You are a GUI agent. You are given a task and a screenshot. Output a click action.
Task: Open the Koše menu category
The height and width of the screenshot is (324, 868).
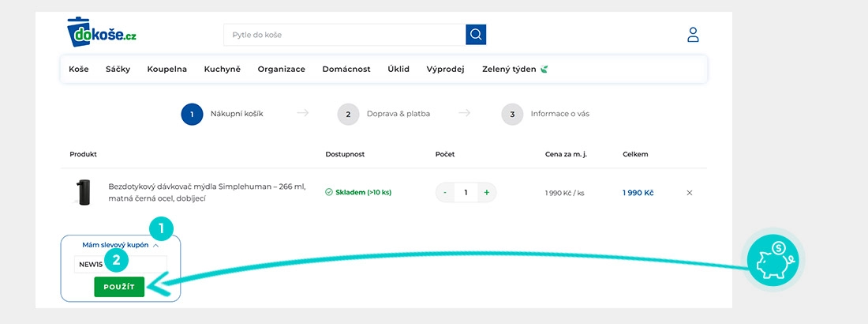click(79, 70)
